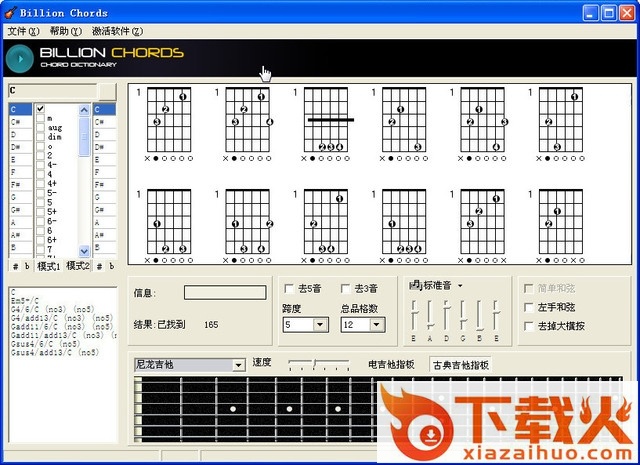Select root note G in left note list

click(20, 197)
